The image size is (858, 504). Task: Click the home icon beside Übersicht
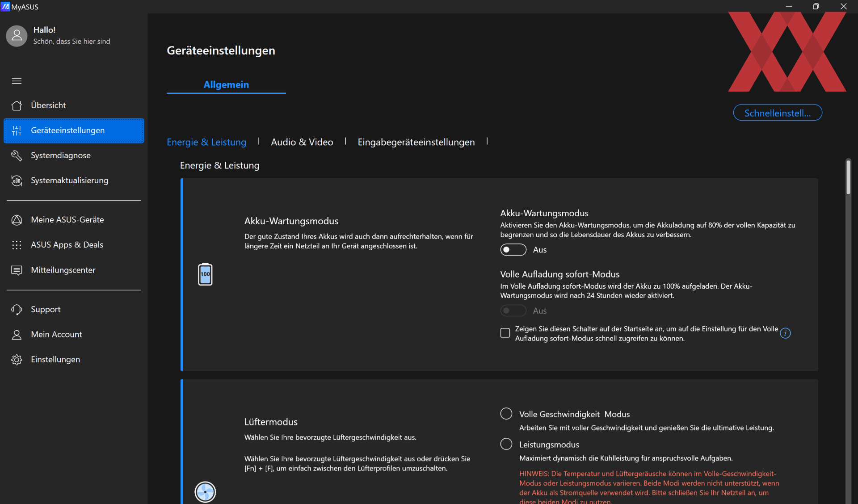[17, 105]
